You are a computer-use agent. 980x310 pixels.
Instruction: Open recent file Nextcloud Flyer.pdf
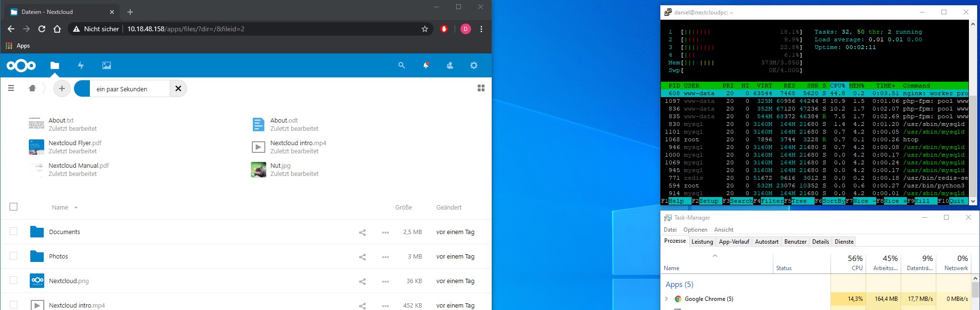(75, 143)
